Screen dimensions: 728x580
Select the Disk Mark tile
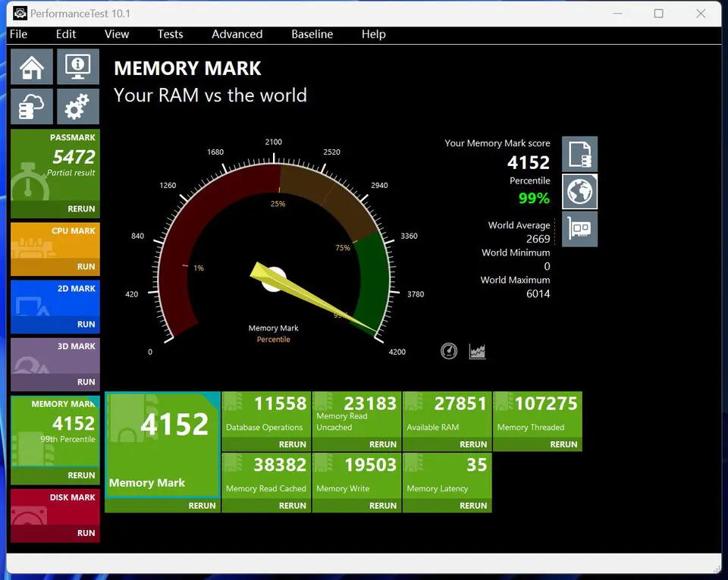[55, 507]
